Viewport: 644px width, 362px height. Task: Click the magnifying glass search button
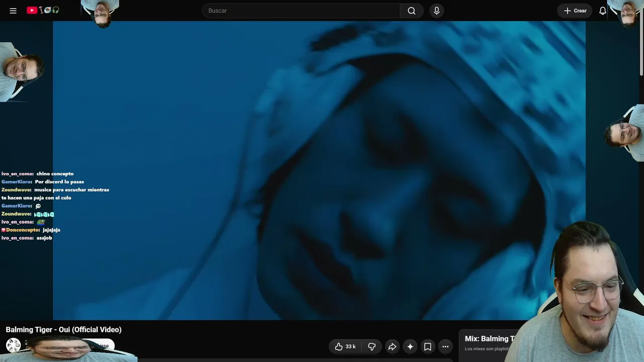(412, 11)
